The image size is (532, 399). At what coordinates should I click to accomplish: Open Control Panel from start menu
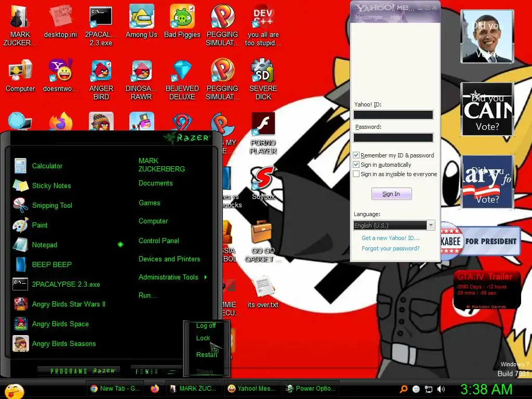(x=159, y=241)
